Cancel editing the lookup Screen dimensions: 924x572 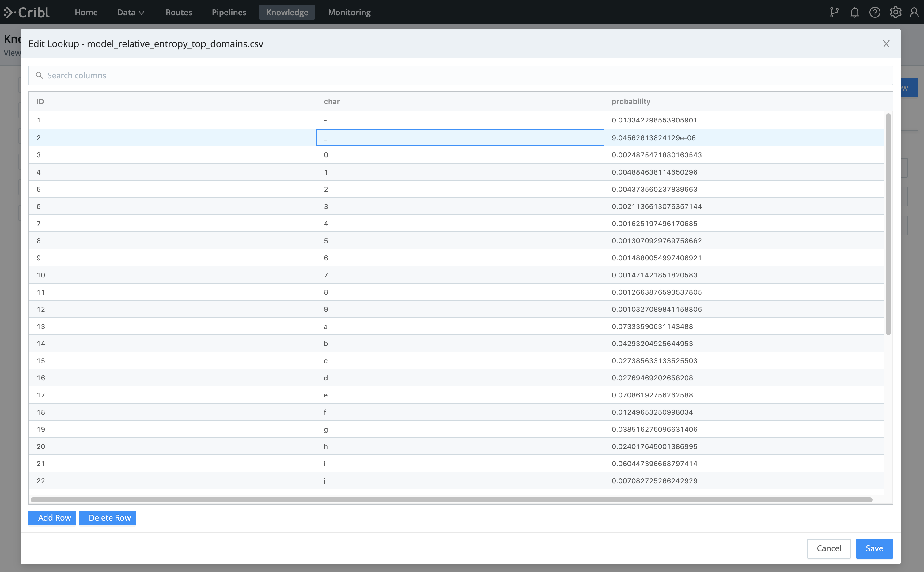[x=829, y=548]
